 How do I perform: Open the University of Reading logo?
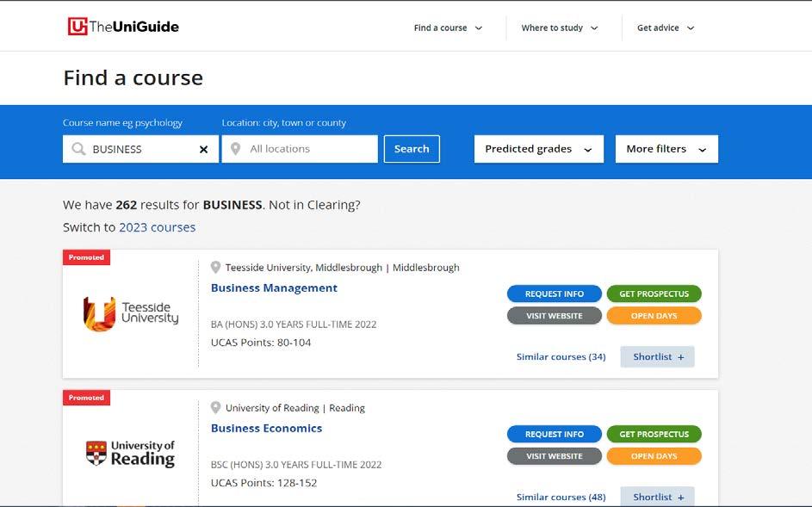click(x=131, y=454)
